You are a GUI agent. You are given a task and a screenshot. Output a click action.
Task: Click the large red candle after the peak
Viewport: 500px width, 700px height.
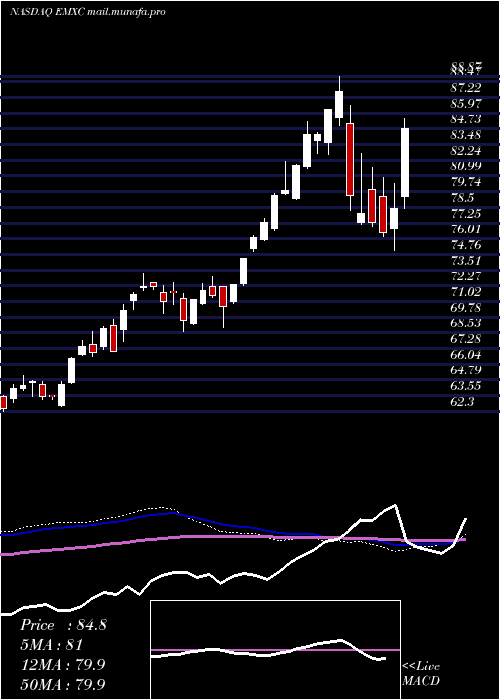(350, 159)
